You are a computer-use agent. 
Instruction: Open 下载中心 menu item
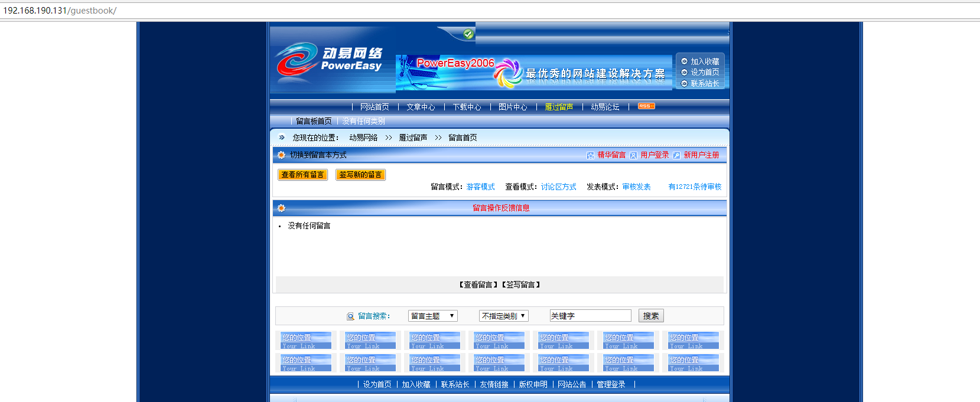(467, 107)
